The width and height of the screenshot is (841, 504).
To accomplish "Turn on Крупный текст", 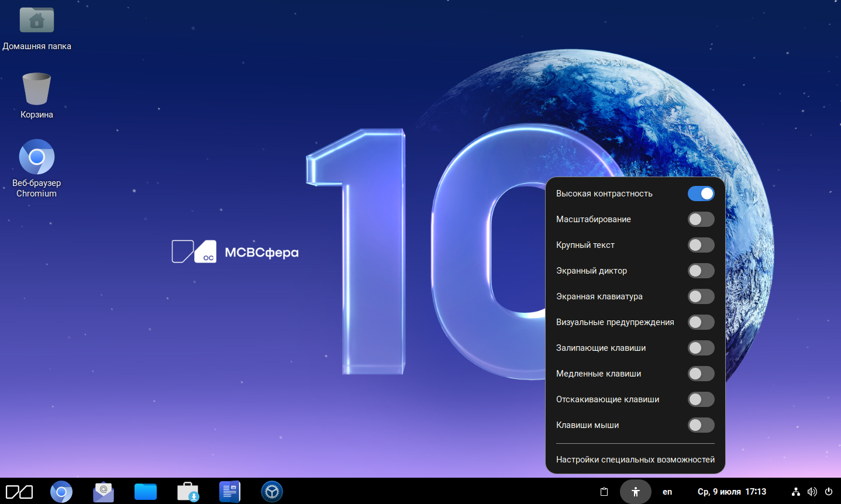I will tap(701, 245).
